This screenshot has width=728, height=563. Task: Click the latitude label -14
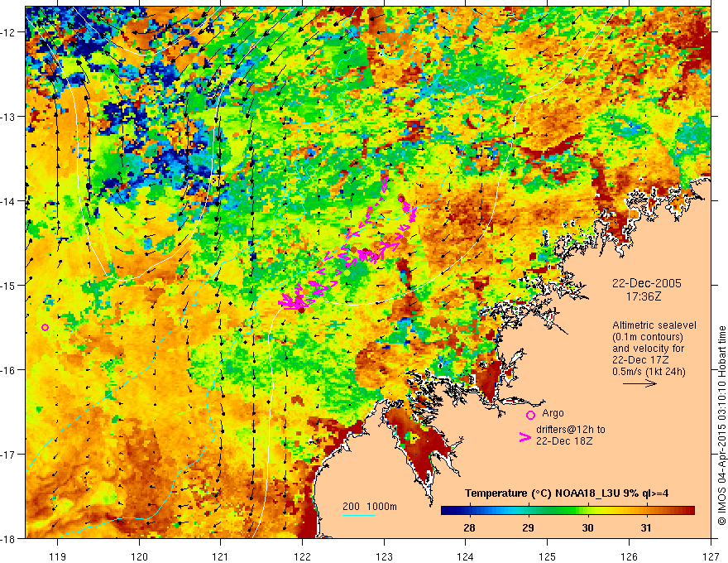tap(9, 201)
